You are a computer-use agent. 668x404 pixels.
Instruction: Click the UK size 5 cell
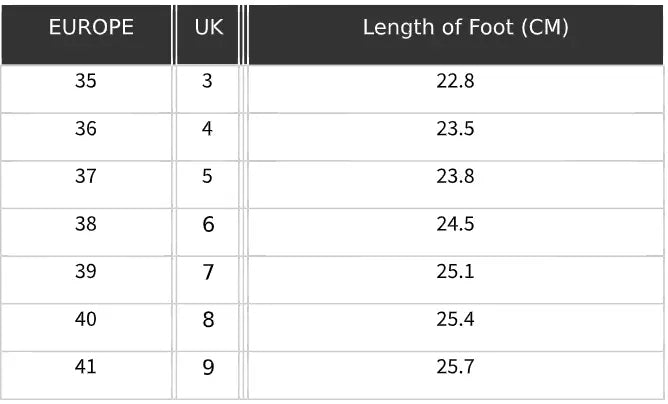[x=207, y=177]
